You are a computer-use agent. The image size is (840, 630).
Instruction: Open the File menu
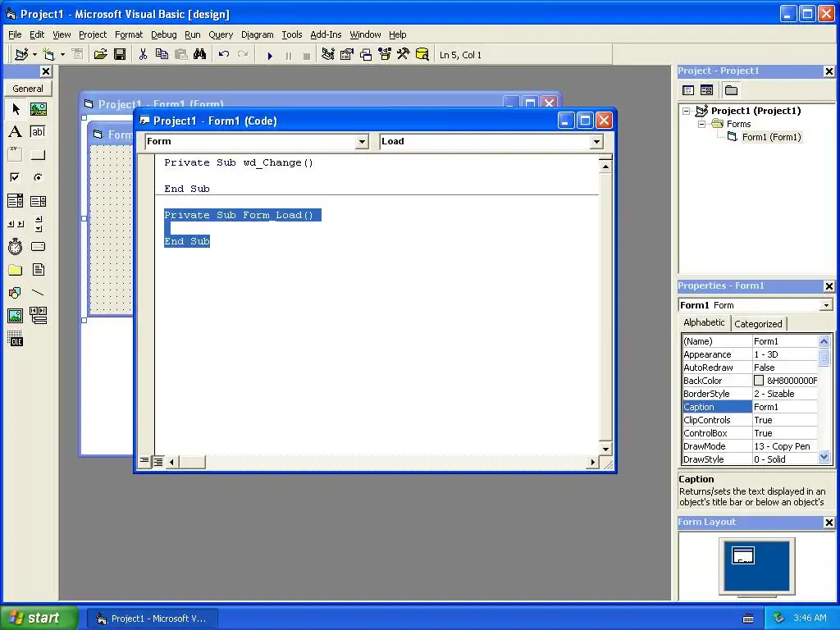15,34
